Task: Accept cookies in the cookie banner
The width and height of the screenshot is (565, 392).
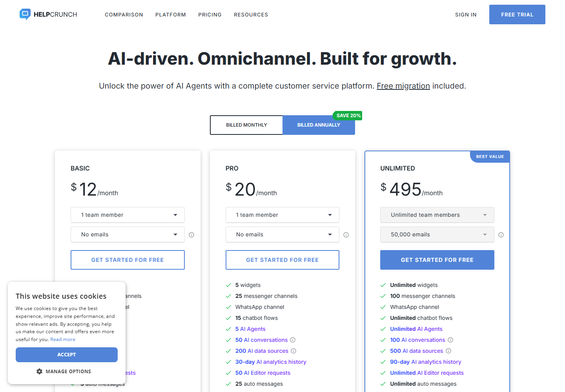Action: (x=67, y=355)
